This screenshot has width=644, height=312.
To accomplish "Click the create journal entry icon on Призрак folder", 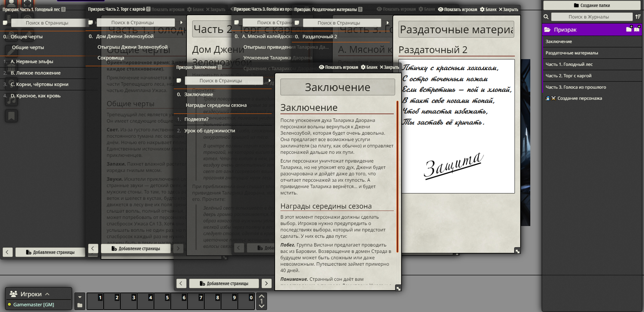I will [x=637, y=29].
